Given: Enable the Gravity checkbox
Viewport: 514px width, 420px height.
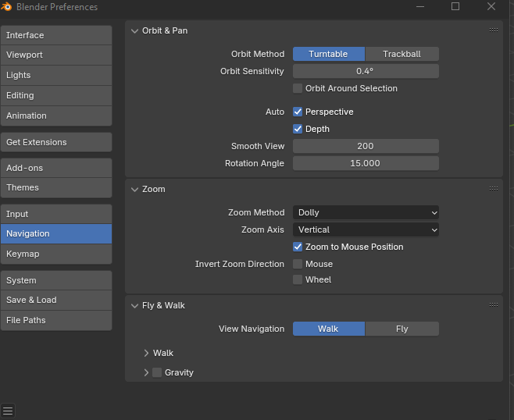Looking at the screenshot, I should pyautogui.click(x=157, y=372).
